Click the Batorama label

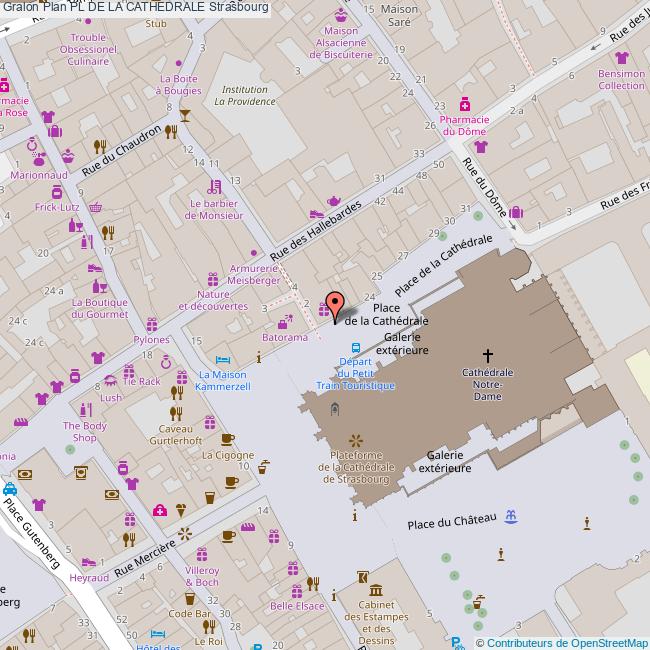pyautogui.click(x=285, y=338)
